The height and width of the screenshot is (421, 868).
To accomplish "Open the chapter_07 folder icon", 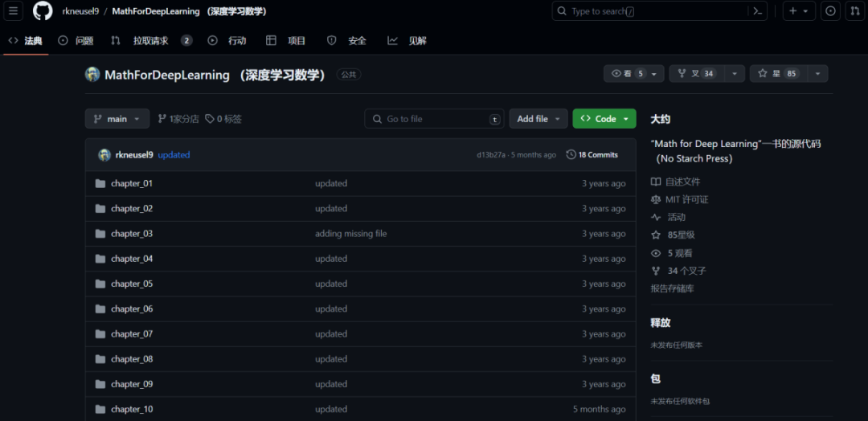I will [x=100, y=334].
